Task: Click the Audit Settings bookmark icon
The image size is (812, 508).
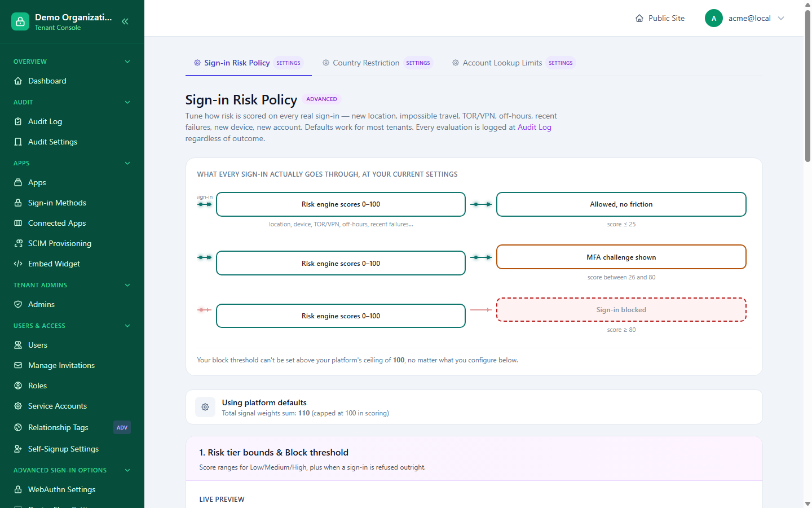Action: (18, 142)
